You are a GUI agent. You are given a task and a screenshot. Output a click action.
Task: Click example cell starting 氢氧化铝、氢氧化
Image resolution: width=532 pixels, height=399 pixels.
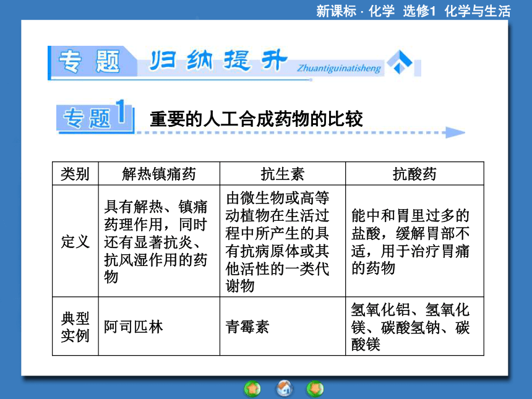pos(414,327)
